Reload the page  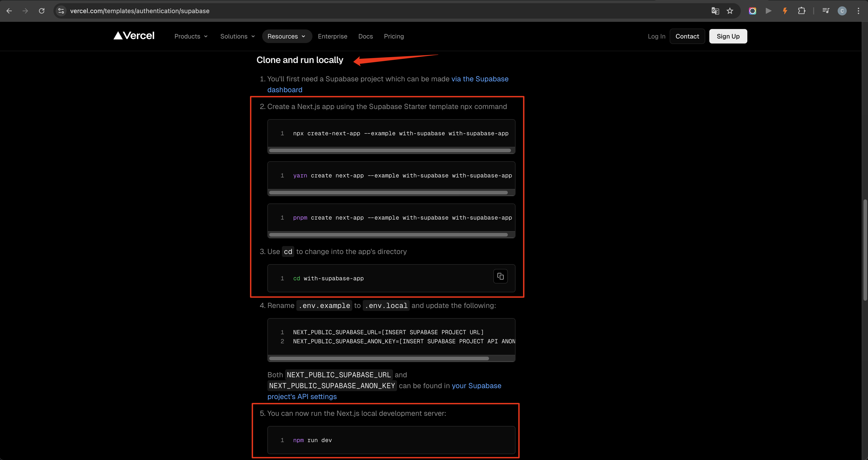pos(42,11)
